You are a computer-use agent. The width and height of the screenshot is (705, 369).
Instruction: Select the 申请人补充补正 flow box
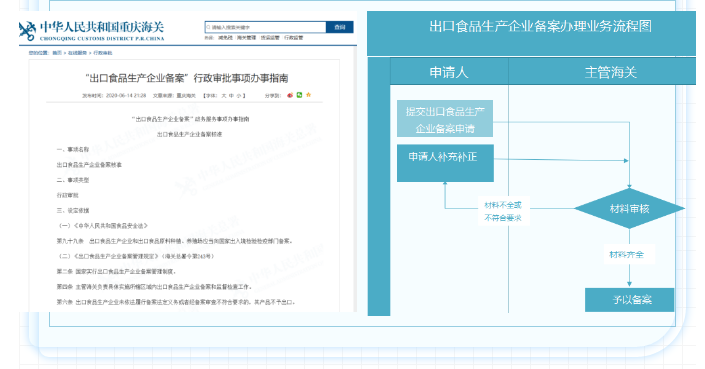click(445, 163)
